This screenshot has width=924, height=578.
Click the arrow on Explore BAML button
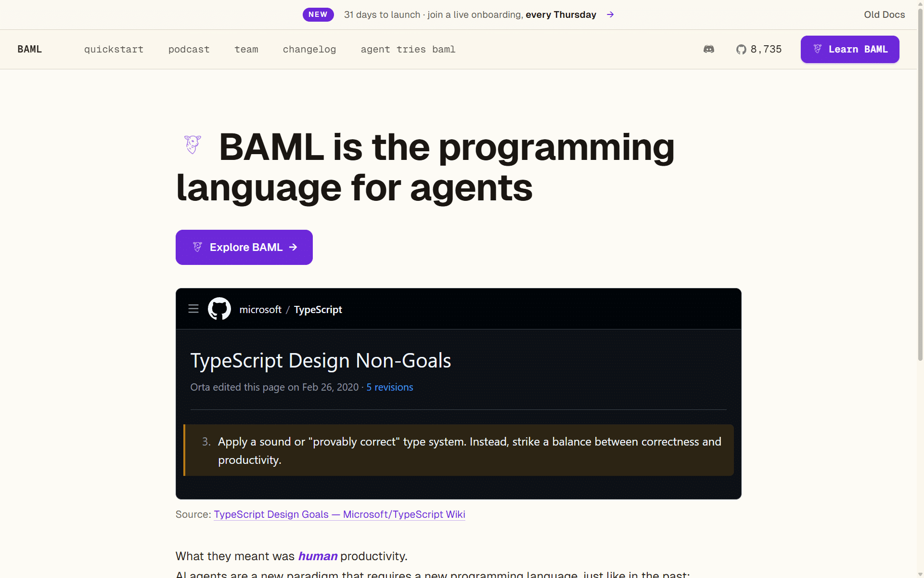(293, 247)
